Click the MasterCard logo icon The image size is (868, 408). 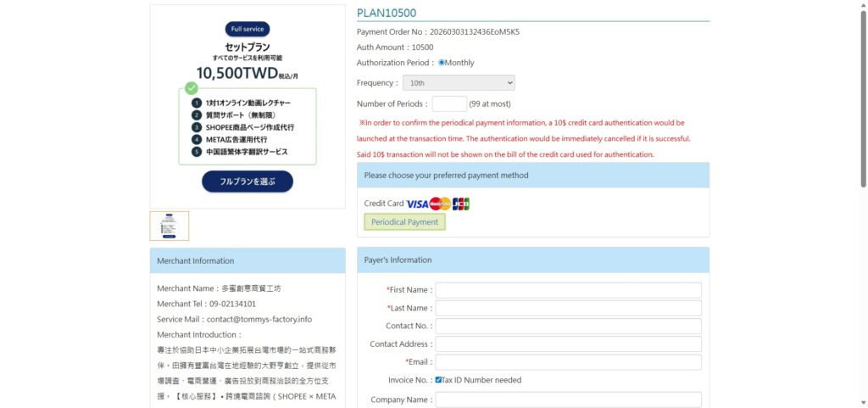[440, 204]
